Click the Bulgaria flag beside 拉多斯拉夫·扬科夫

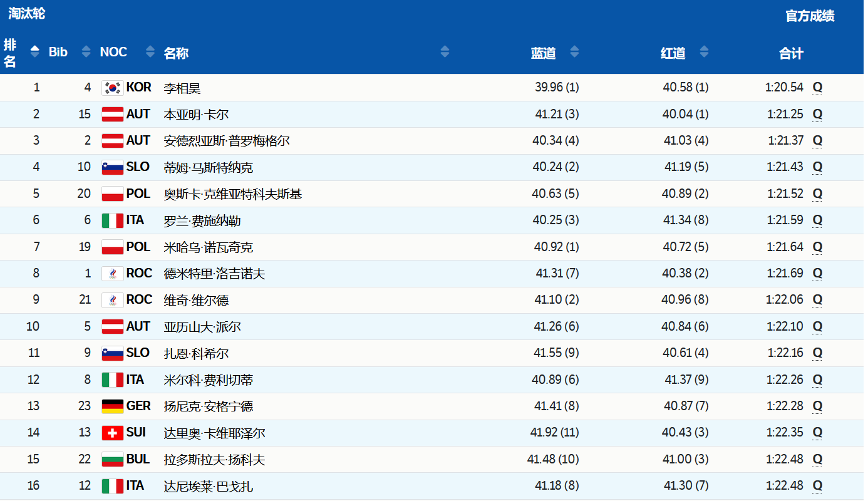113,460
